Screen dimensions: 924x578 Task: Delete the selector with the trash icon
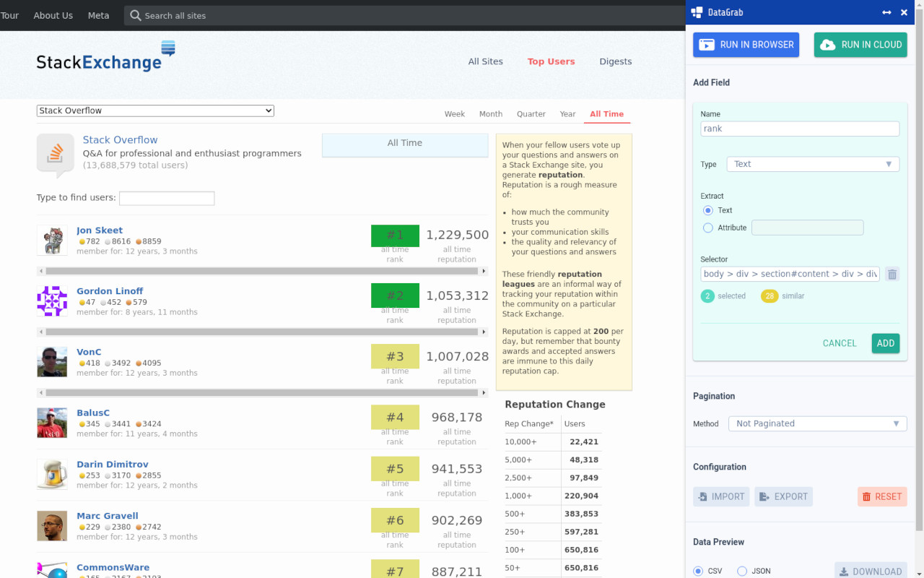[x=892, y=275]
